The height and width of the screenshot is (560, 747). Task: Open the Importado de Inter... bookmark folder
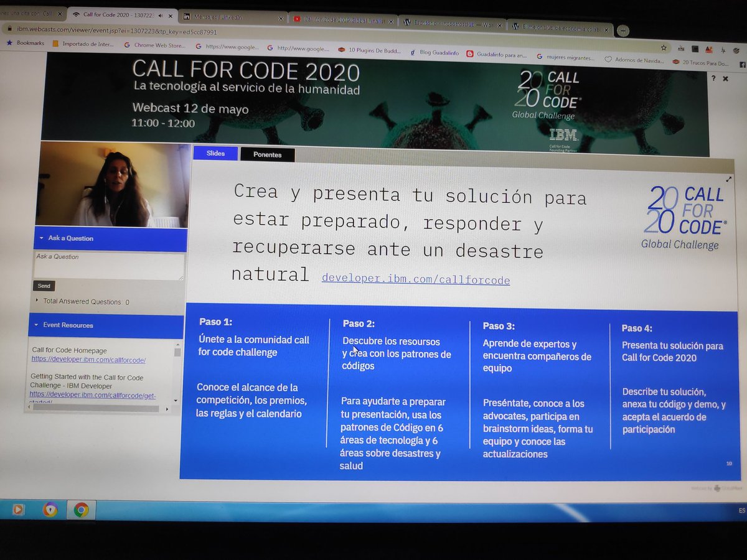(83, 44)
